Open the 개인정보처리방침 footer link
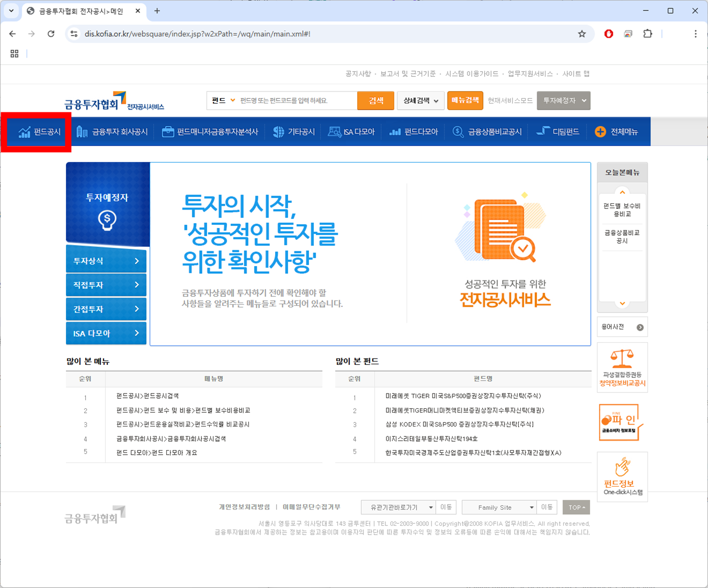This screenshot has width=708, height=588. click(x=244, y=507)
